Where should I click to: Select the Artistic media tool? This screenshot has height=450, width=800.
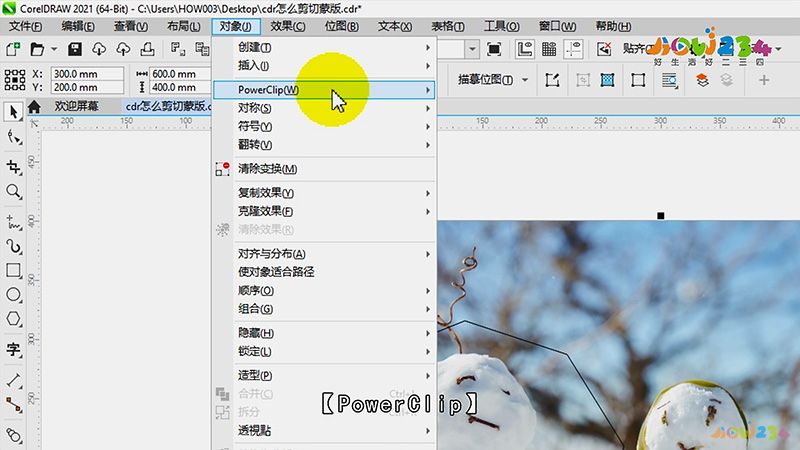coord(13,247)
